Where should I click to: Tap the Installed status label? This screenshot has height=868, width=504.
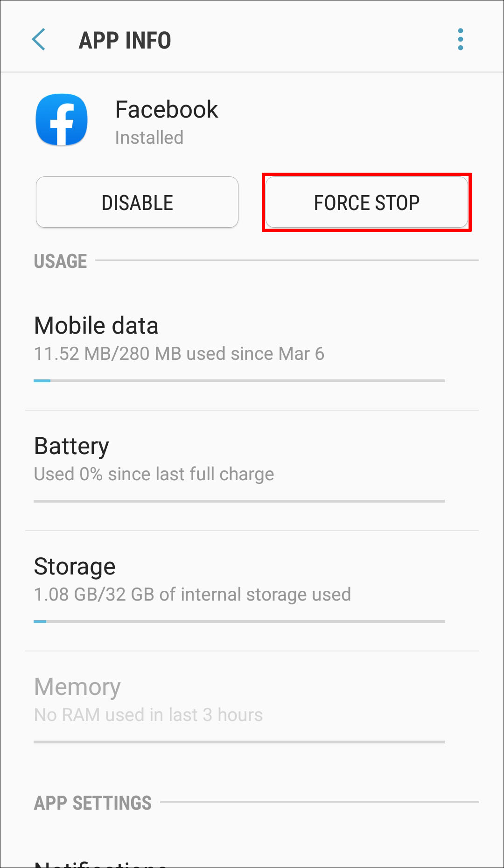click(149, 138)
